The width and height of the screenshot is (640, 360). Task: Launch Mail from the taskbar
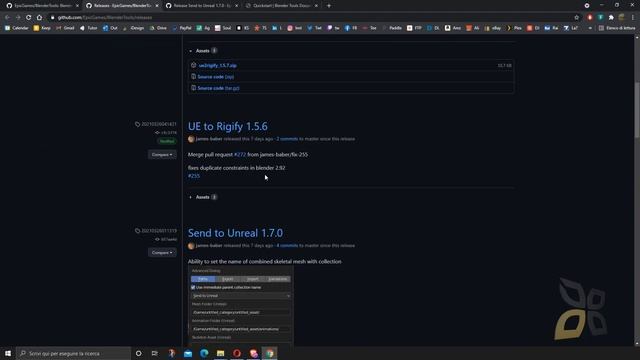click(188, 353)
